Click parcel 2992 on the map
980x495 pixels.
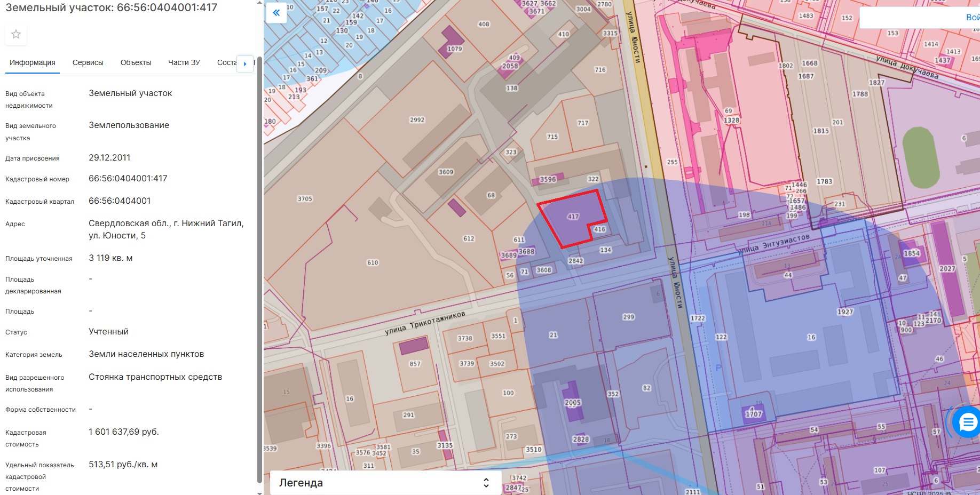click(x=417, y=120)
